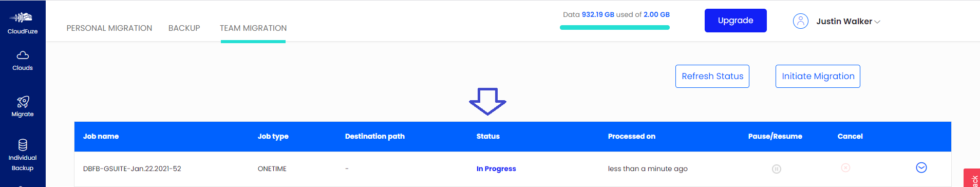The height and width of the screenshot is (187, 980).
Task: Click the user profile avatar icon
Action: coord(801,21)
